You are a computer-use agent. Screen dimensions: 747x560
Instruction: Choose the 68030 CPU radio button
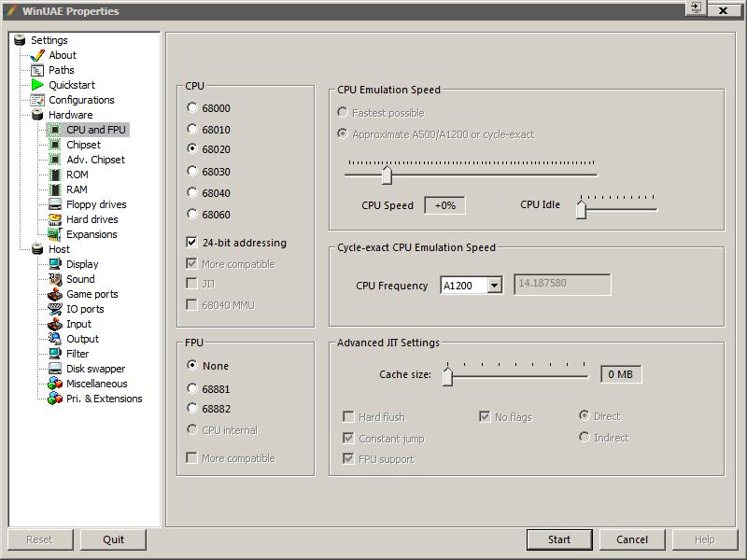192,171
